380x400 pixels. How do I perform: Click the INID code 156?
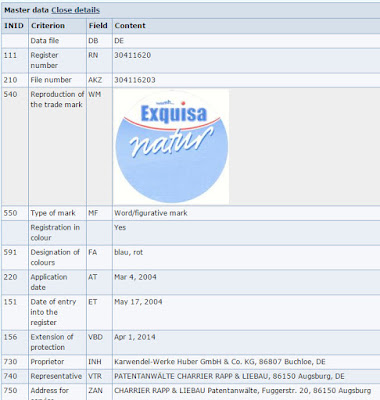coord(10,337)
